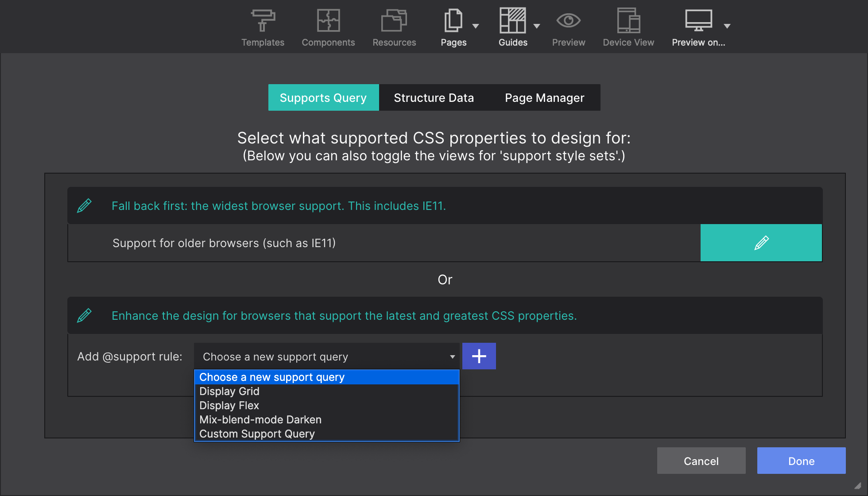
Task: Switch to the Supports Query tab
Action: point(323,97)
